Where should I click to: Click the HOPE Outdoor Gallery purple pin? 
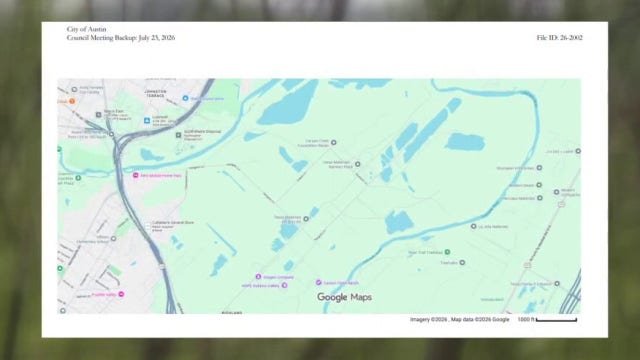284,285
